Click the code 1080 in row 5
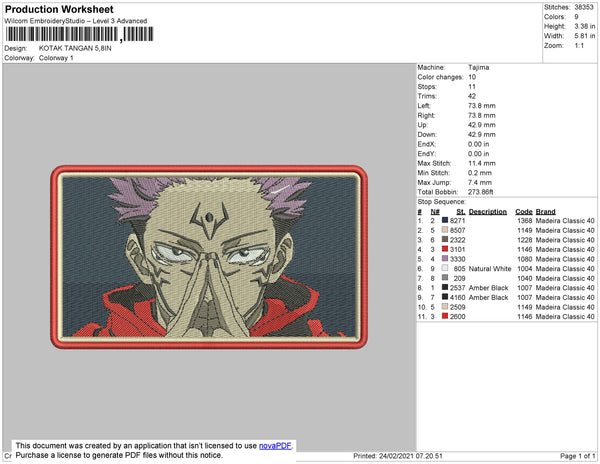Viewport: 600px width, 464px height. (x=525, y=259)
